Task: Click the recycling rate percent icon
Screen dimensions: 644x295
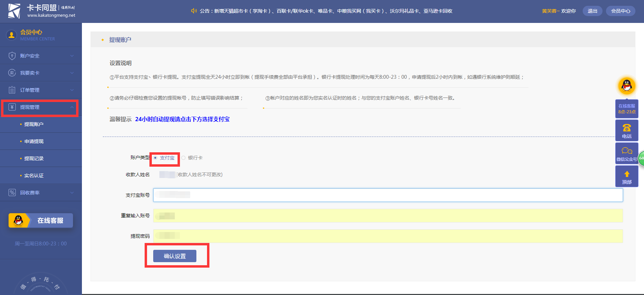Action: [x=12, y=193]
